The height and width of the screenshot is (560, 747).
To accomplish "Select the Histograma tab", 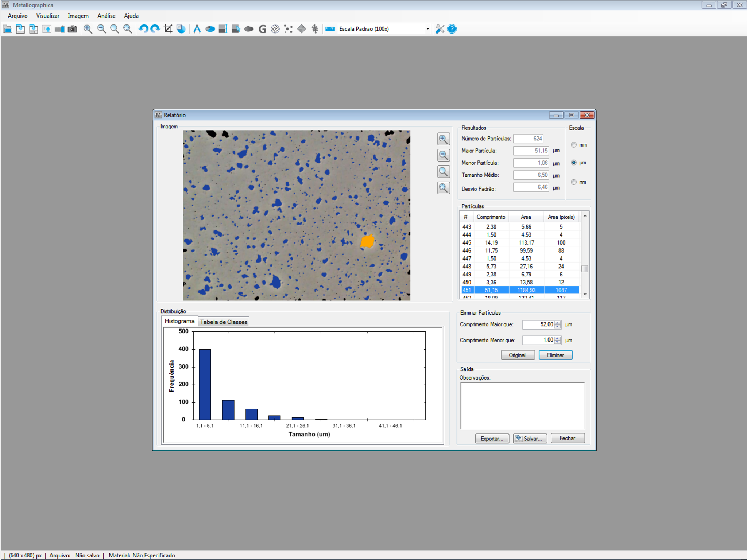I will tap(179, 321).
